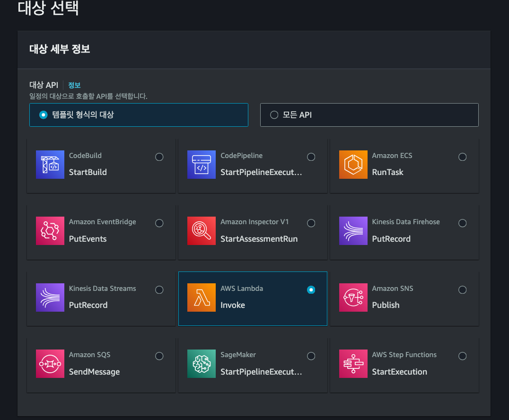
Task: Click the Amazon ECS hexagon icon
Action: 353,165
